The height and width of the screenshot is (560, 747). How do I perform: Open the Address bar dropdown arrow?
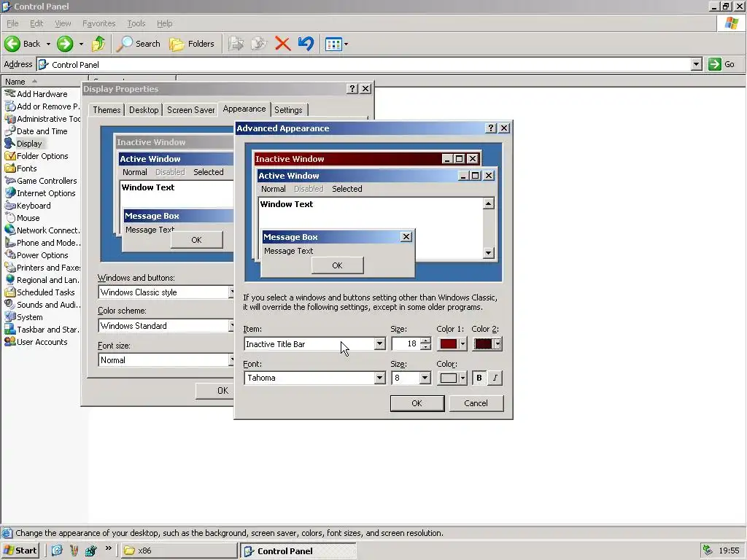pos(697,64)
